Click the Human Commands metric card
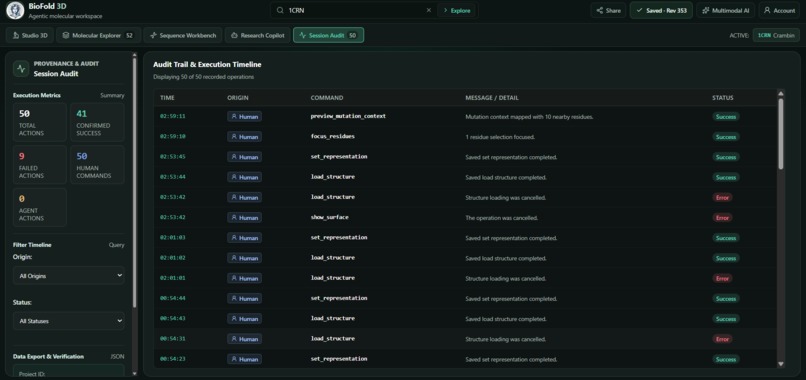The width and height of the screenshot is (806, 380). point(97,165)
